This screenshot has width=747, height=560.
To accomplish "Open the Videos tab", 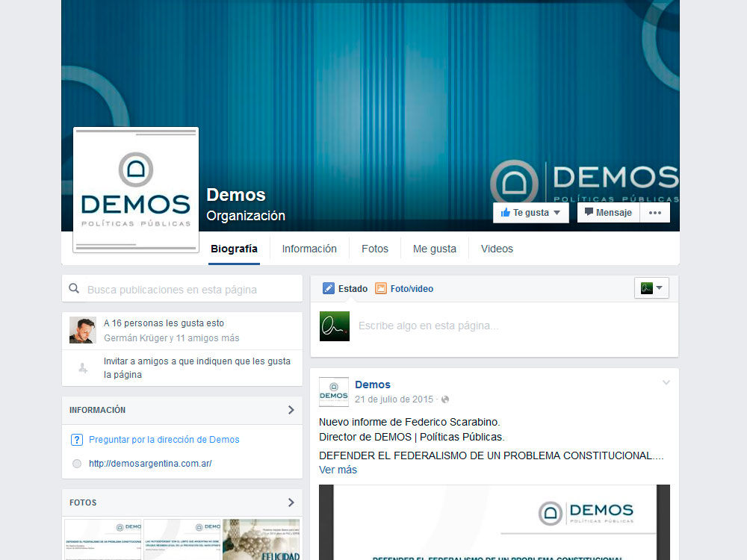I will [x=497, y=249].
